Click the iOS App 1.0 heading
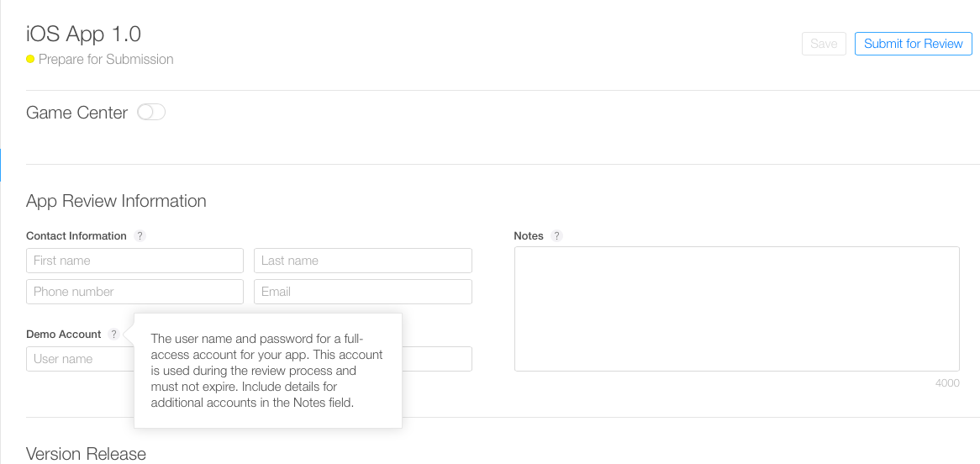 (x=84, y=34)
